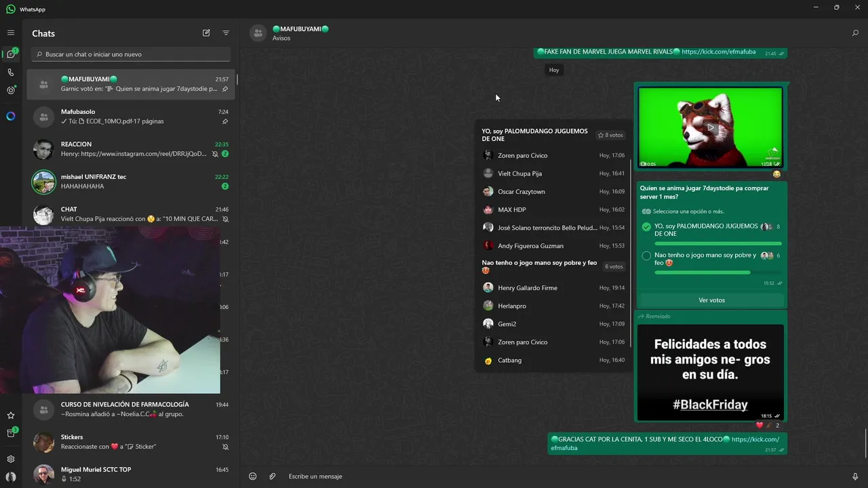The image size is (868, 488).
Task: Open the Black Friday forwarded image
Action: pos(711,372)
